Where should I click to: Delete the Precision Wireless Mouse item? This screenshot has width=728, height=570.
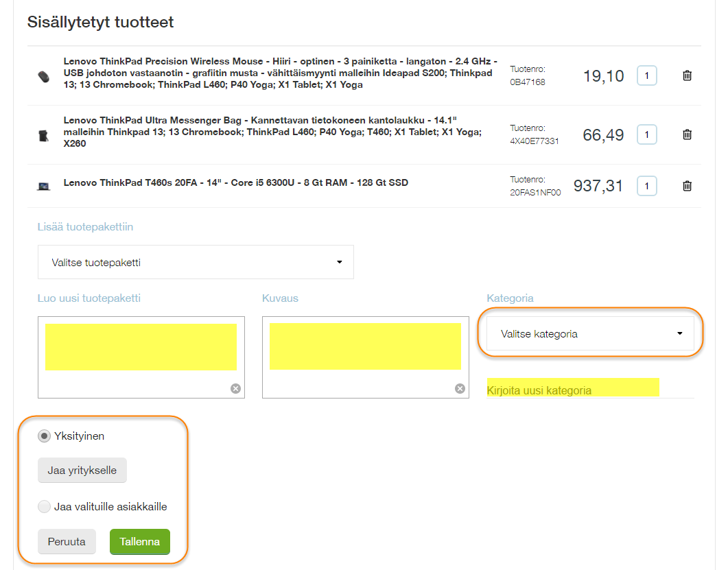pos(687,75)
